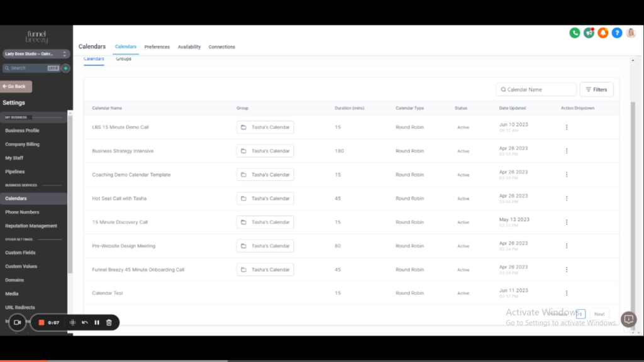The image size is (644, 362).
Task: Click the user profile avatar
Action: coord(631,33)
